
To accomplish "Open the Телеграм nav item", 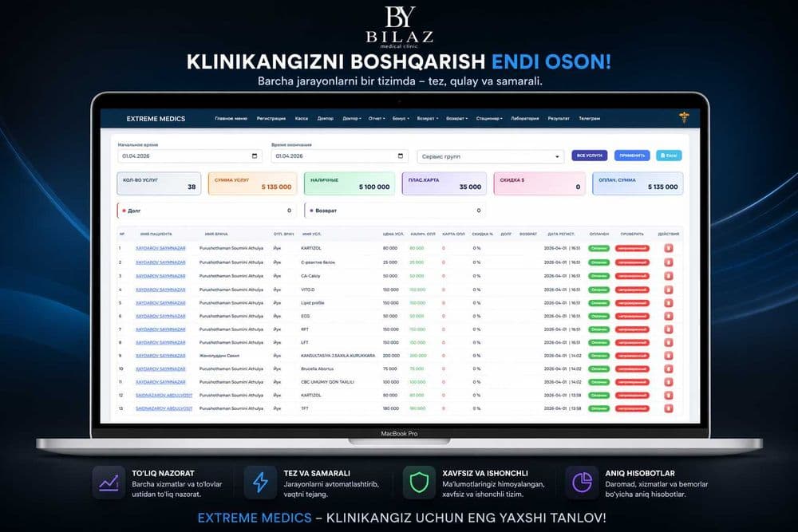I will pyautogui.click(x=590, y=119).
